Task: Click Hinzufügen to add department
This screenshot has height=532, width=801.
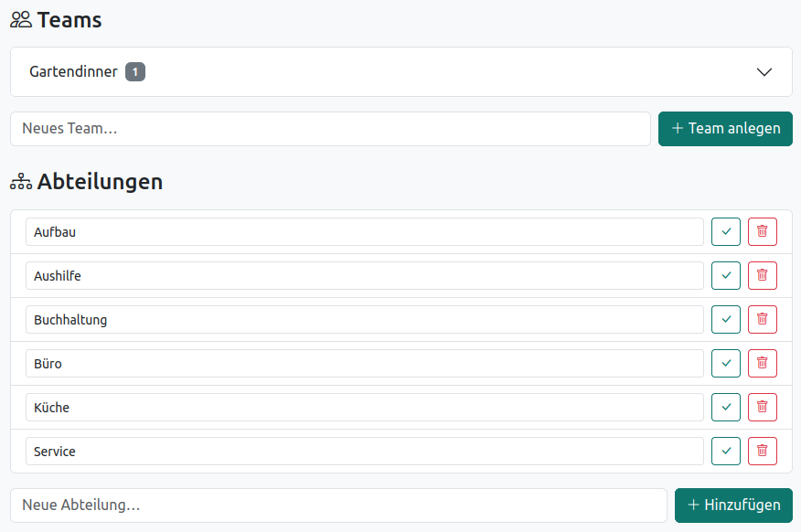Action: (x=733, y=505)
